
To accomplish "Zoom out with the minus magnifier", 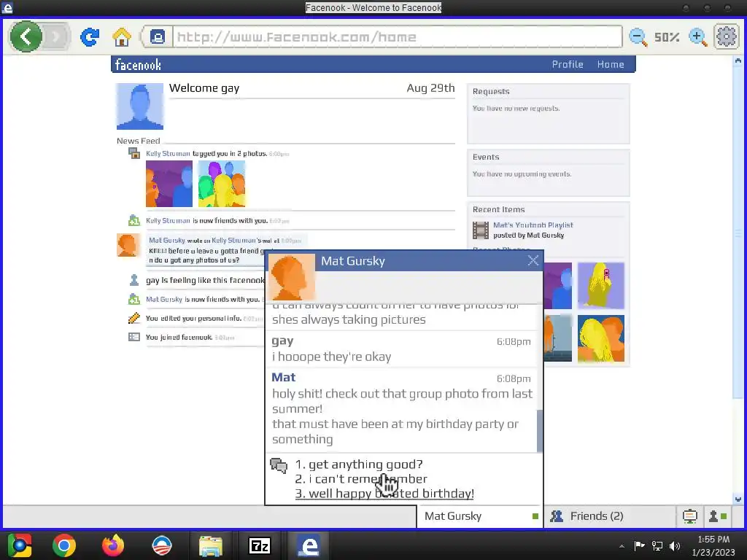I will point(638,37).
